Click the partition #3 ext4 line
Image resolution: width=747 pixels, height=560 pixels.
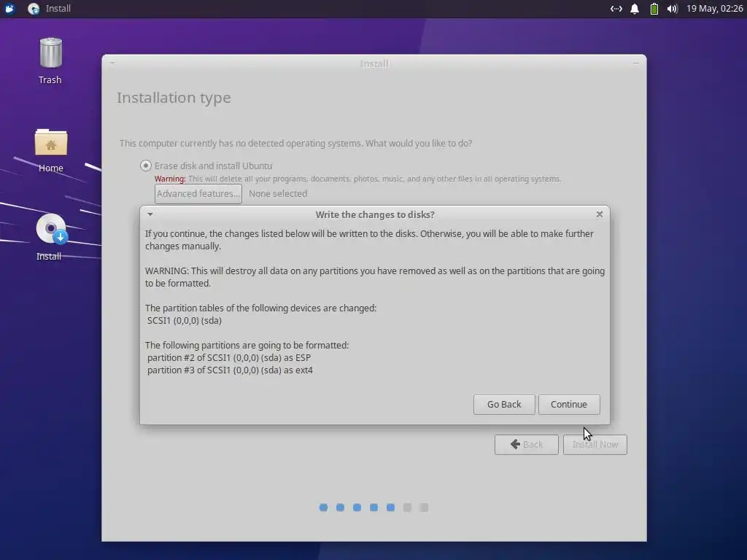point(230,370)
